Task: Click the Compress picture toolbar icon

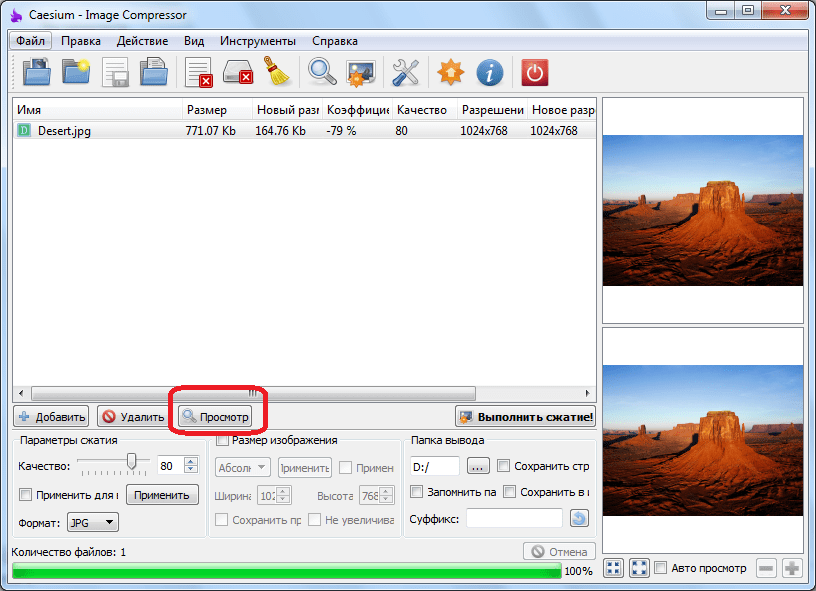Action: point(361,73)
